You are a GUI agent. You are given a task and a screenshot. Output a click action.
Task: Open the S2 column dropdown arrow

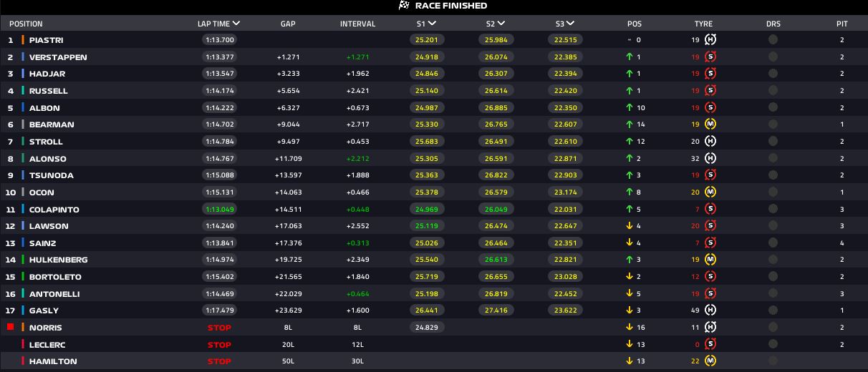501,24
